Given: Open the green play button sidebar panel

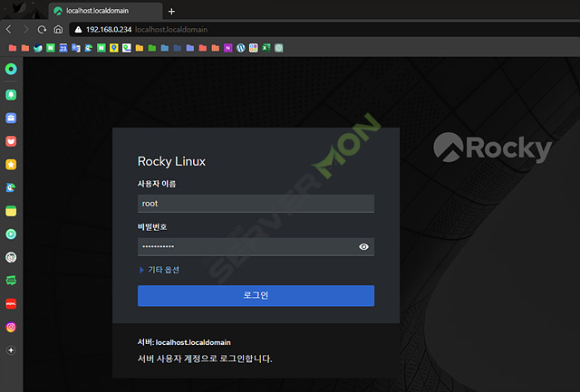Looking at the screenshot, I should (11, 234).
